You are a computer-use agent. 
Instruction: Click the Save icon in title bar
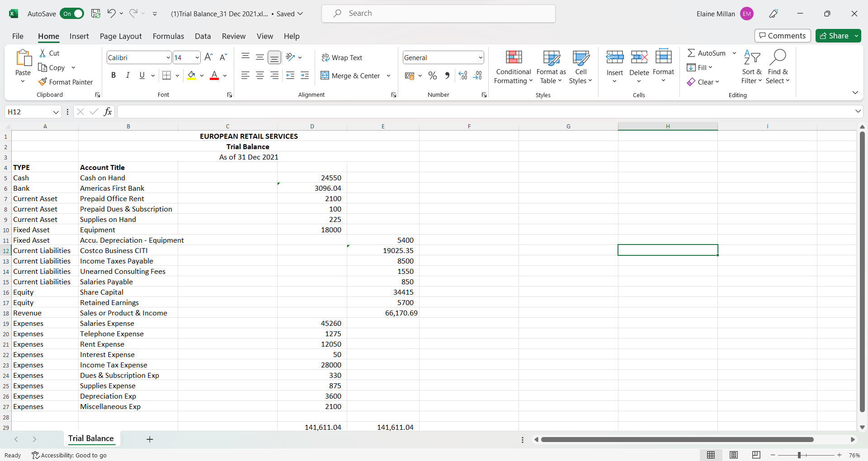pos(95,14)
